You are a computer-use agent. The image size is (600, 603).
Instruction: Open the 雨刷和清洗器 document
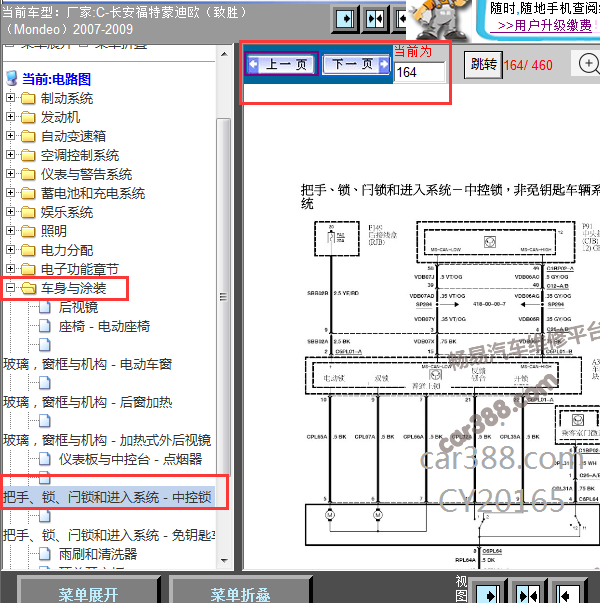point(98,554)
